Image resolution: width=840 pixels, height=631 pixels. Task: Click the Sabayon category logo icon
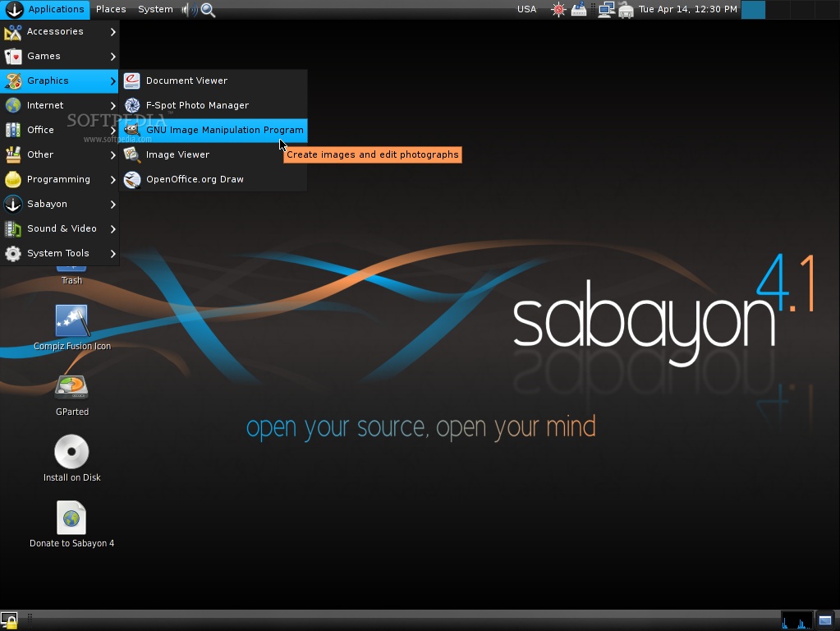pos(13,205)
